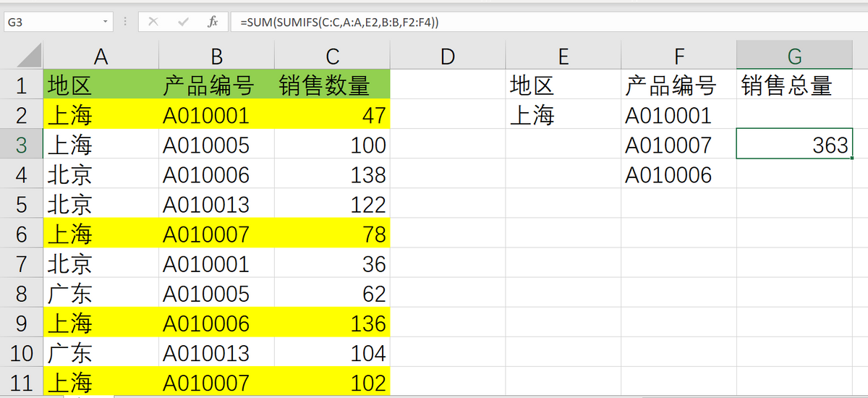Select column G header
This screenshot has width=868, height=398.
point(794,55)
